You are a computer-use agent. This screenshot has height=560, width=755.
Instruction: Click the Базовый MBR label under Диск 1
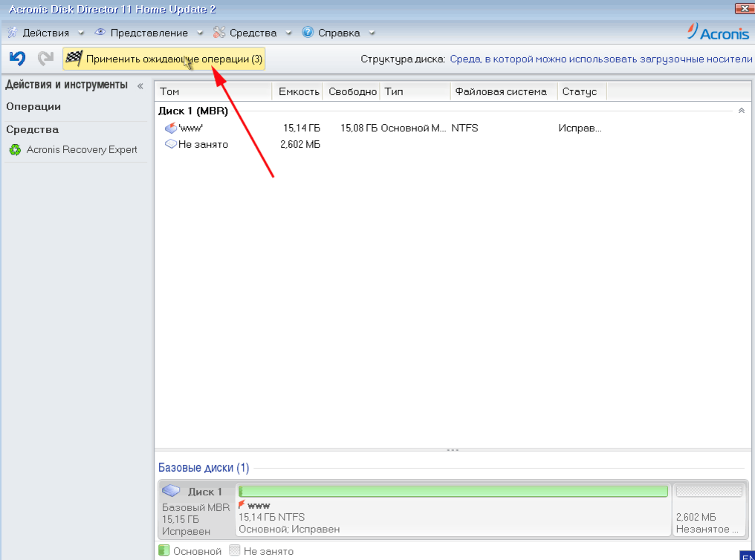click(x=195, y=507)
